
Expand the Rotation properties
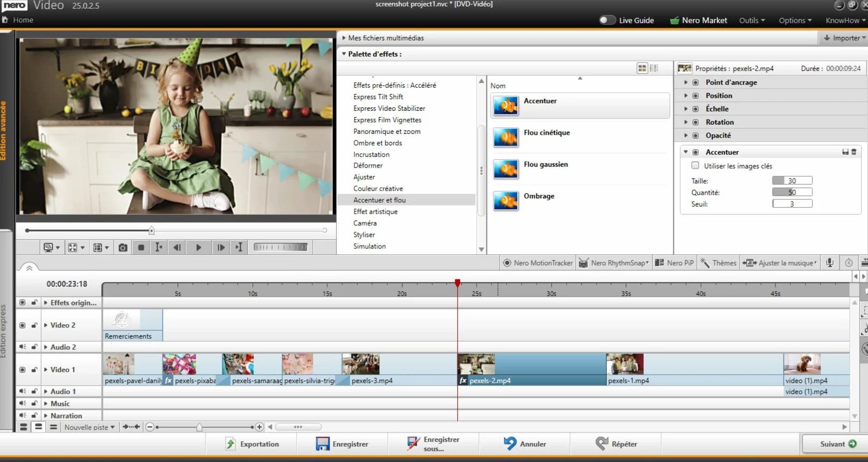pyautogui.click(x=686, y=122)
